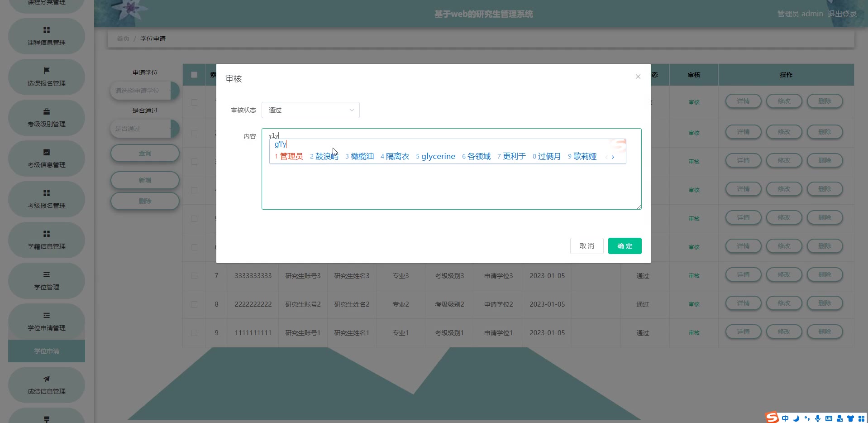Click the briefcase icon for 考级级别管理

(x=47, y=111)
